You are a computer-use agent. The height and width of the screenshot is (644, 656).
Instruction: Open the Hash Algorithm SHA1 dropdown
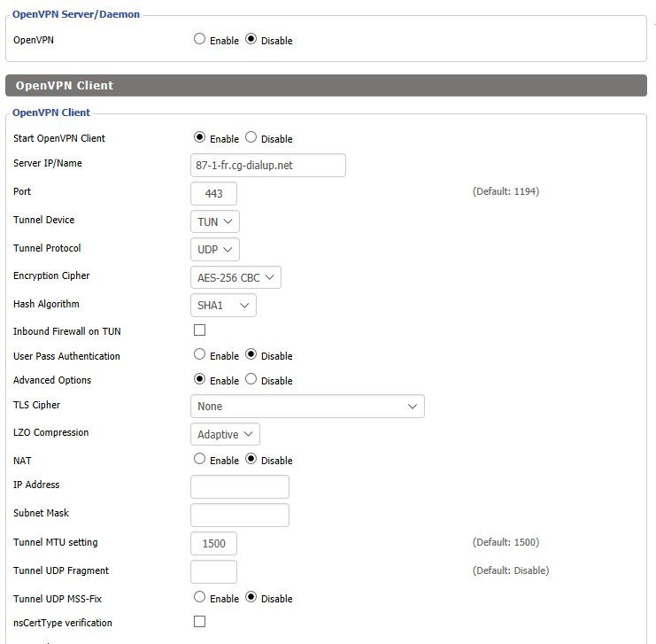223,306
